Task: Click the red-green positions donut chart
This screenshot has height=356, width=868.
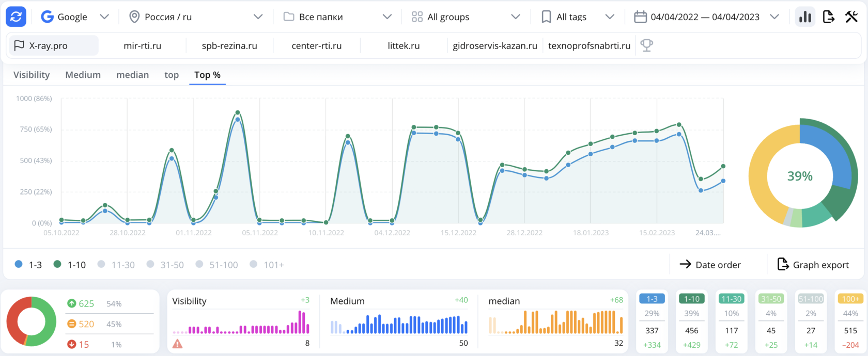Action: 32,321
